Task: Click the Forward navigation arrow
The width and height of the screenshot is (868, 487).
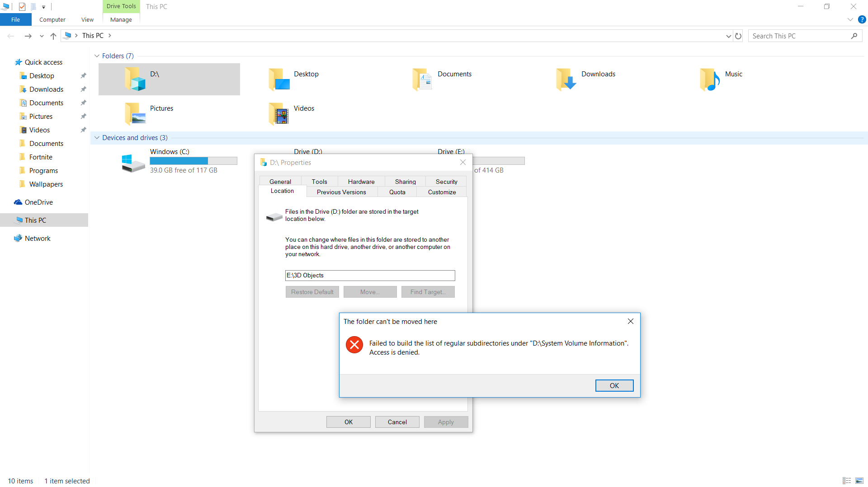Action: pos(28,36)
